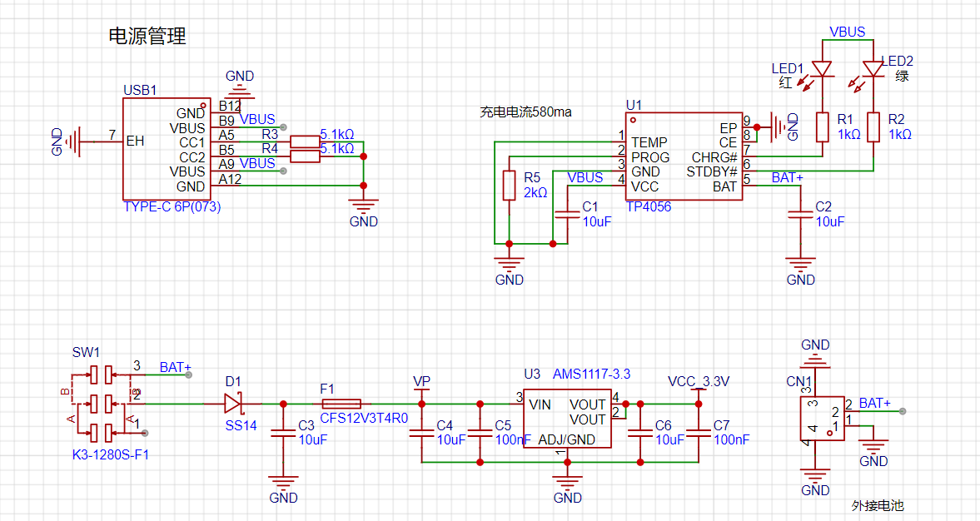The width and height of the screenshot is (980, 521).
Task: Click the 1kΩ value of R2
Action: (900, 134)
